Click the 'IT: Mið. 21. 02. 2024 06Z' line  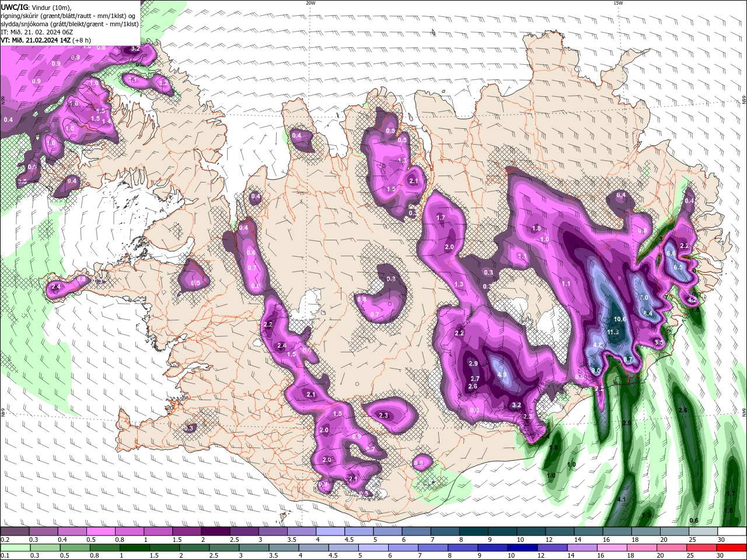pyautogui.click(x=38, y=32)
